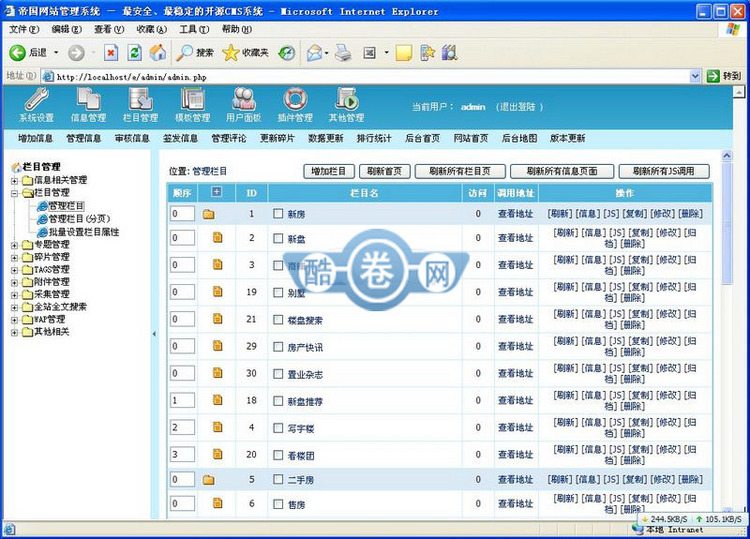Expand 附件管理 tree node
Viewport: 750px width, 539px height.
[14, 283]
